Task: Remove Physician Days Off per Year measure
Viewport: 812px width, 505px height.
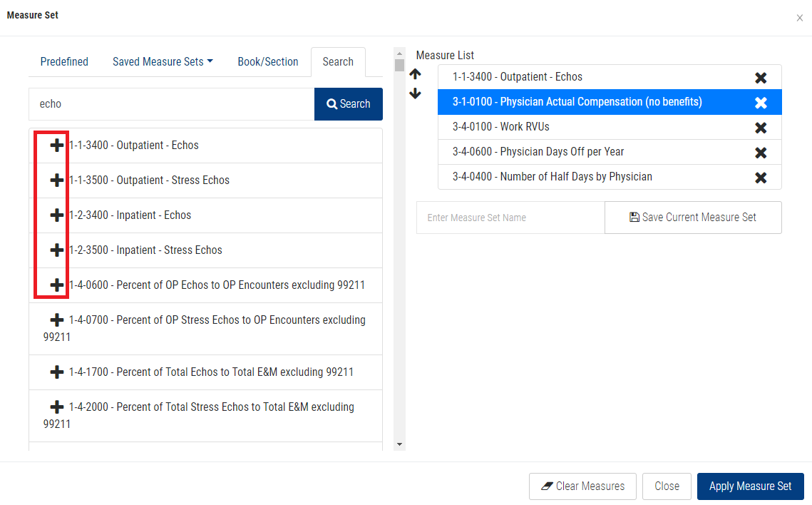Action: click(761, 153)
